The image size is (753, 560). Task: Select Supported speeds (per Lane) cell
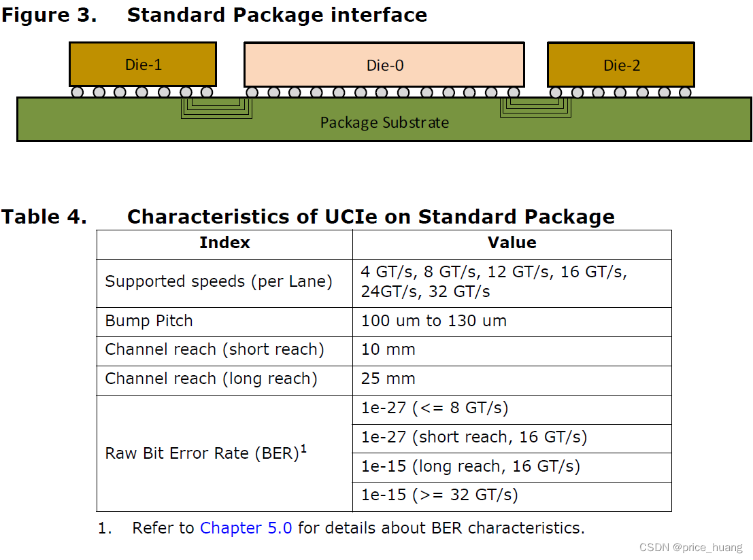point(224,282)
